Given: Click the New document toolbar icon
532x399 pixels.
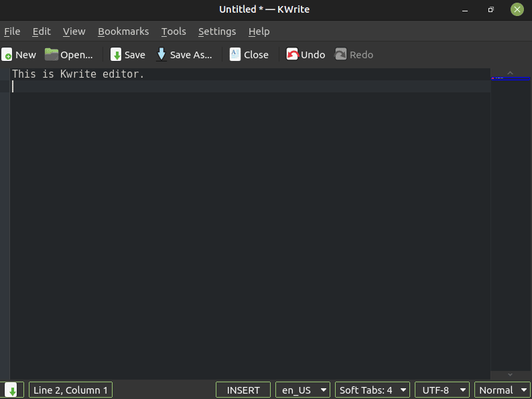Looking at the screenshot, I should coord(7,55).
